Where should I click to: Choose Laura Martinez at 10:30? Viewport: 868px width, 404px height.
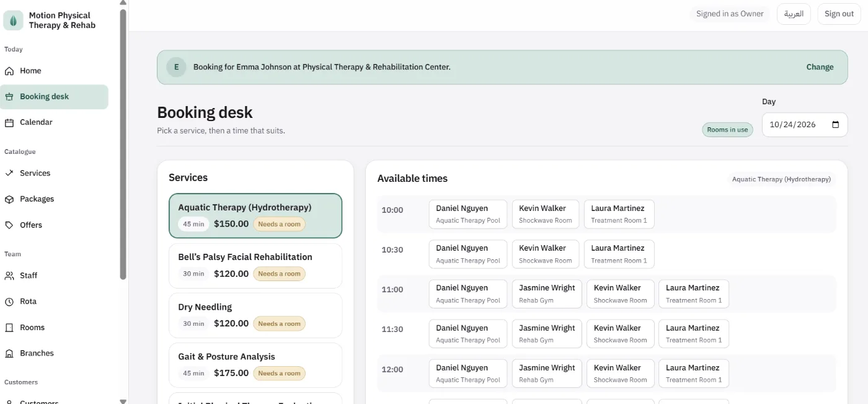click(619, 254)
